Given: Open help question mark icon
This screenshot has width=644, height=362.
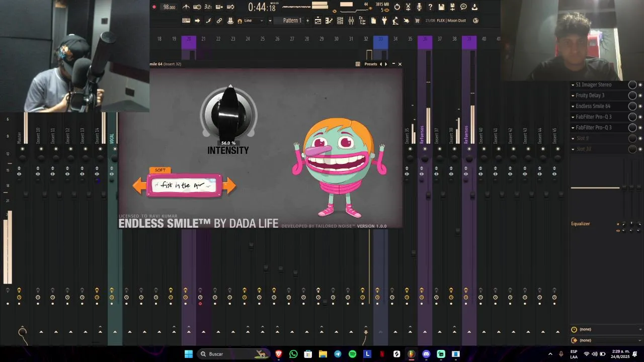Looking at the screenshot, I should tap(430, 7).
